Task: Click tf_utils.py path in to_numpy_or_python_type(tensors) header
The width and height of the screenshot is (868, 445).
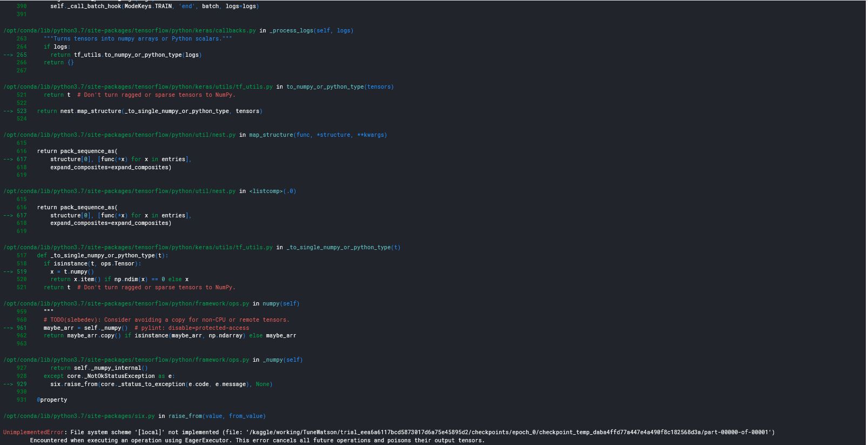Action: (x=138, y=87)
